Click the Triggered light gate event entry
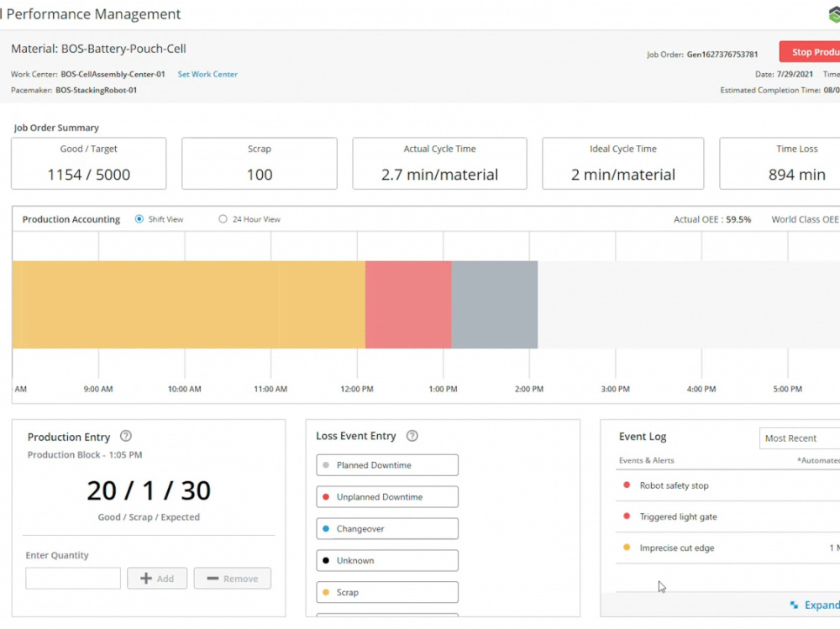 tap(728, 516)
